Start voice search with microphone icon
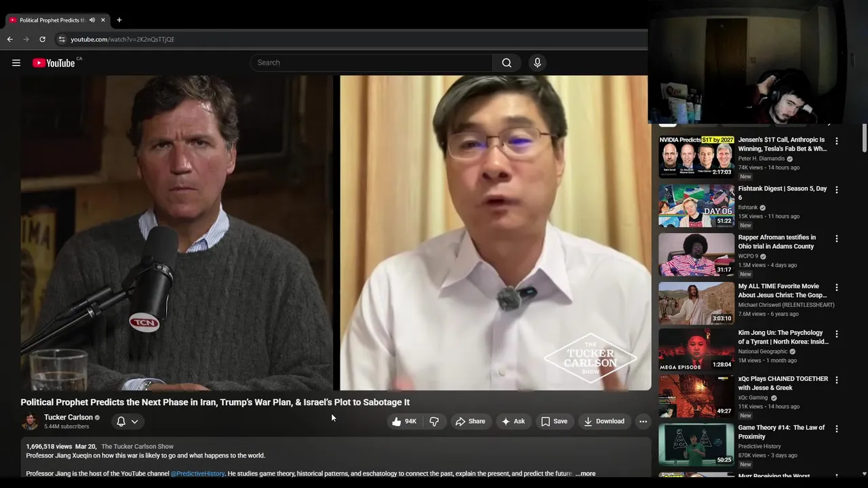The width and height of the screenshot is (868, 488). click(537, 62)
